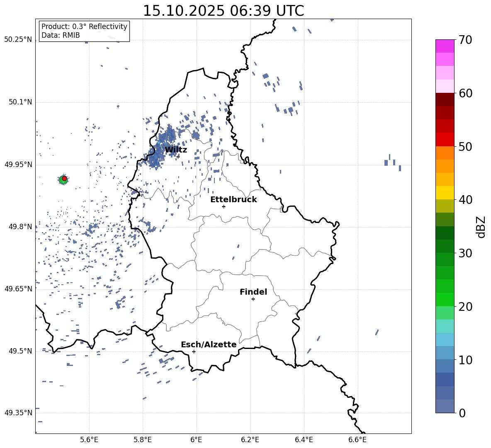Image resolution: width=491 pixels, height=448 pixels.
Task: Click the 50 colorbar tick label
Action: [466, 146]
